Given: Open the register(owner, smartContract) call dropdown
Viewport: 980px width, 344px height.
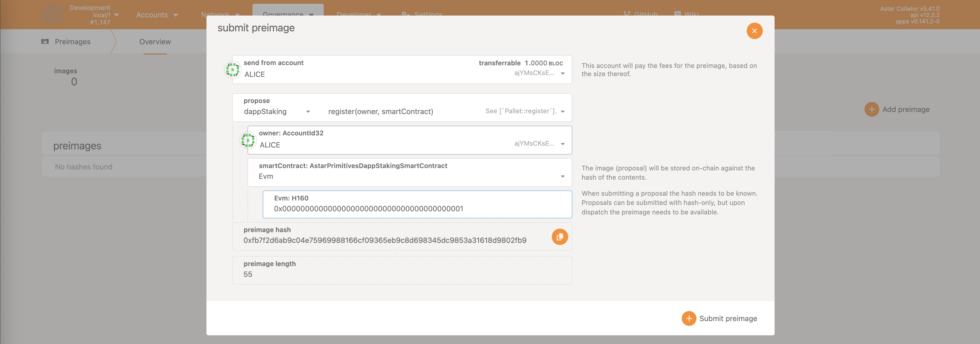Looking at the screenshot, I should tap(562, 112).
